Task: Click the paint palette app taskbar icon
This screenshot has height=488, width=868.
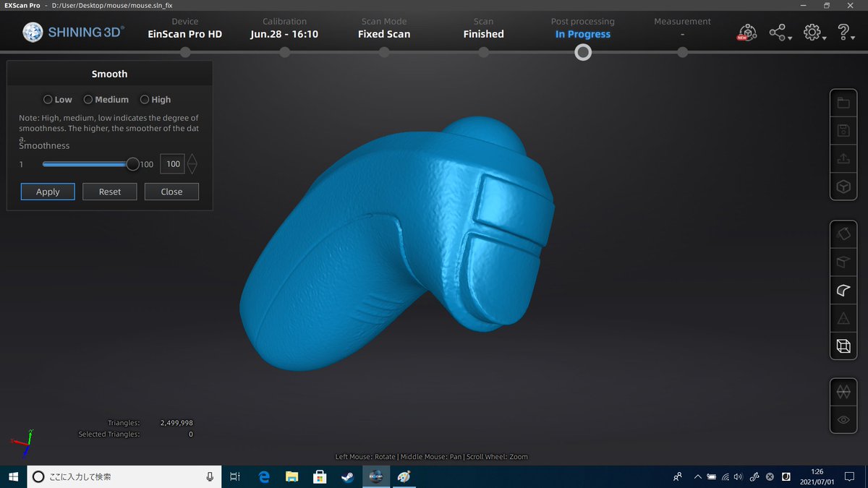Action: [404, 476]
